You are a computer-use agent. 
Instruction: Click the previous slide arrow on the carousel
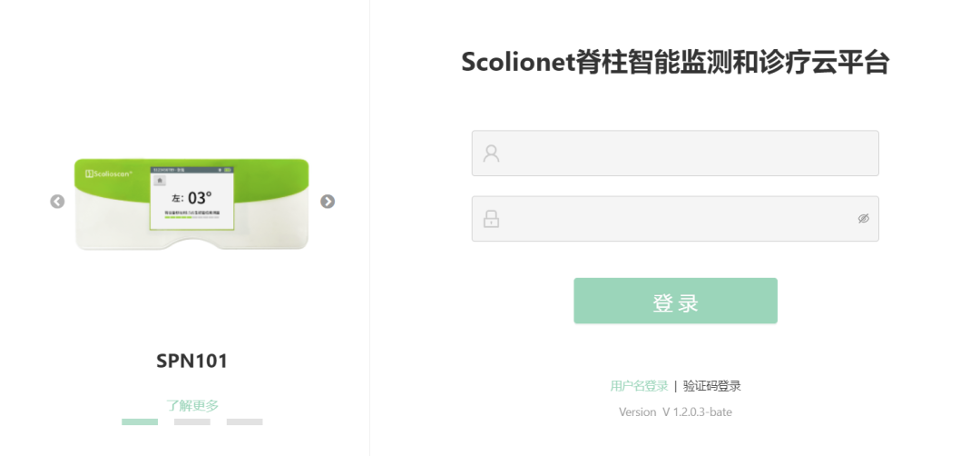tap(57, 202)
